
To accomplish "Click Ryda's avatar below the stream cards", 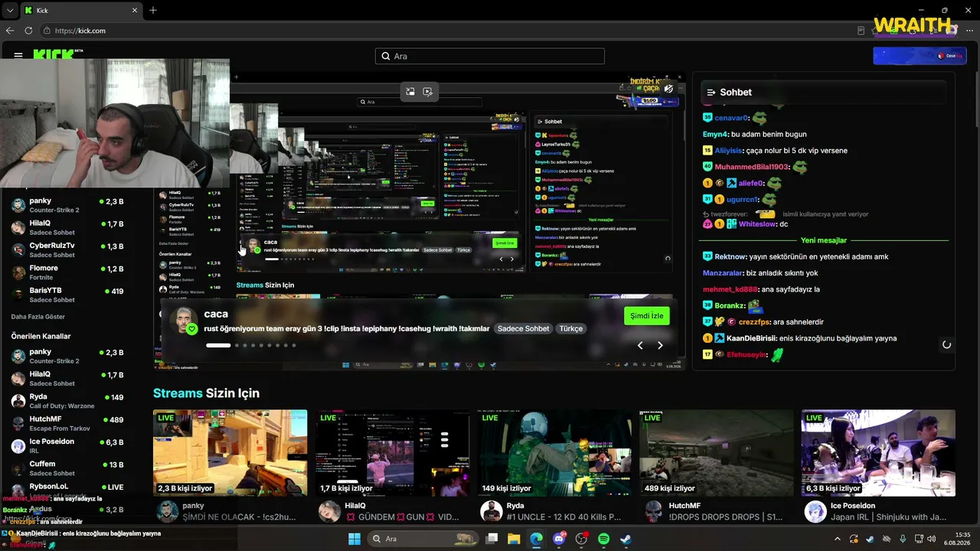I will 491,511.
